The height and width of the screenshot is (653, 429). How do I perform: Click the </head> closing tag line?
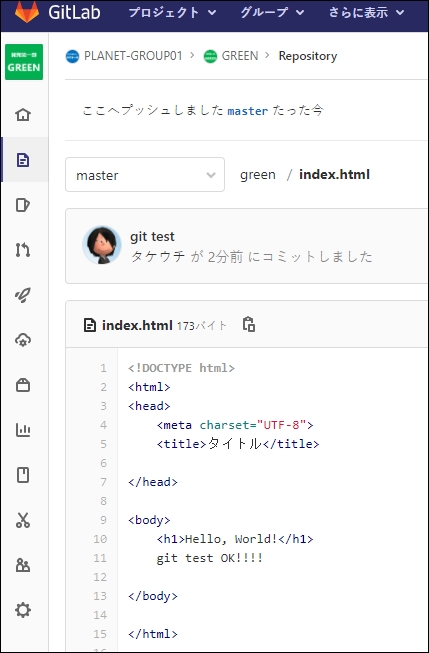coord(153,482)
